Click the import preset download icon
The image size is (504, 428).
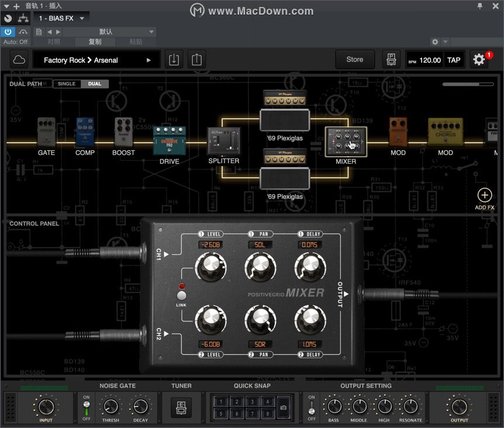(174, 60)
